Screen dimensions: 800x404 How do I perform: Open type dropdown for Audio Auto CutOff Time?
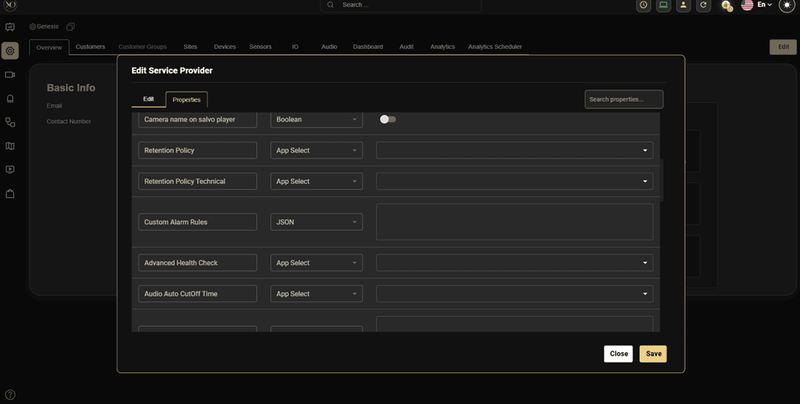tap(316, 294)
